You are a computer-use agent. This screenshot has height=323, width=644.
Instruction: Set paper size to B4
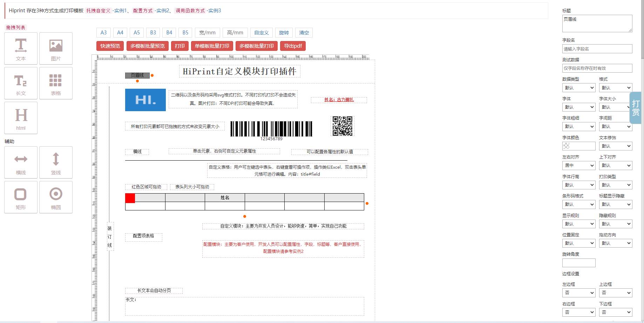click(169, 33)
